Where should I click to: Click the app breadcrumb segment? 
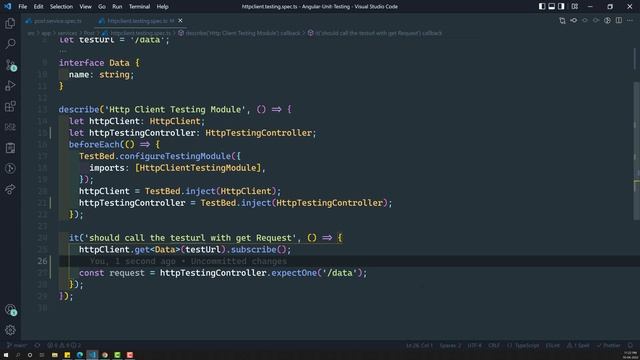click(46, 33)
